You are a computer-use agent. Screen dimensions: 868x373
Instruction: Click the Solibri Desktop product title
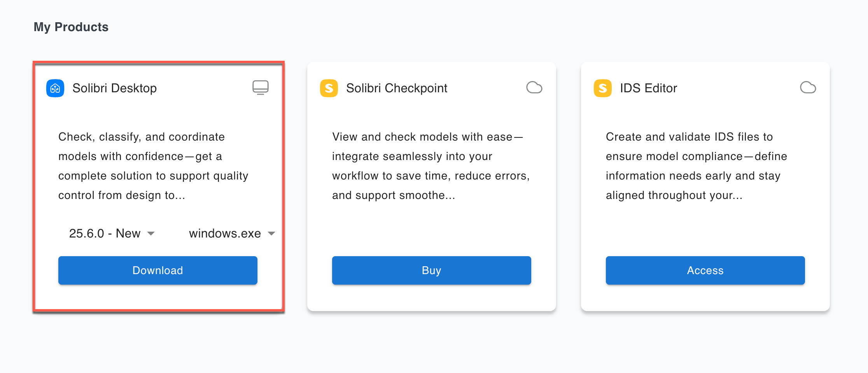[114, 88]
